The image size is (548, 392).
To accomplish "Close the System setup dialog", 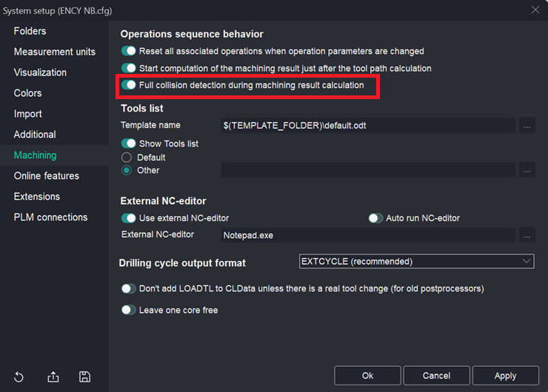I will pos(535,10).
